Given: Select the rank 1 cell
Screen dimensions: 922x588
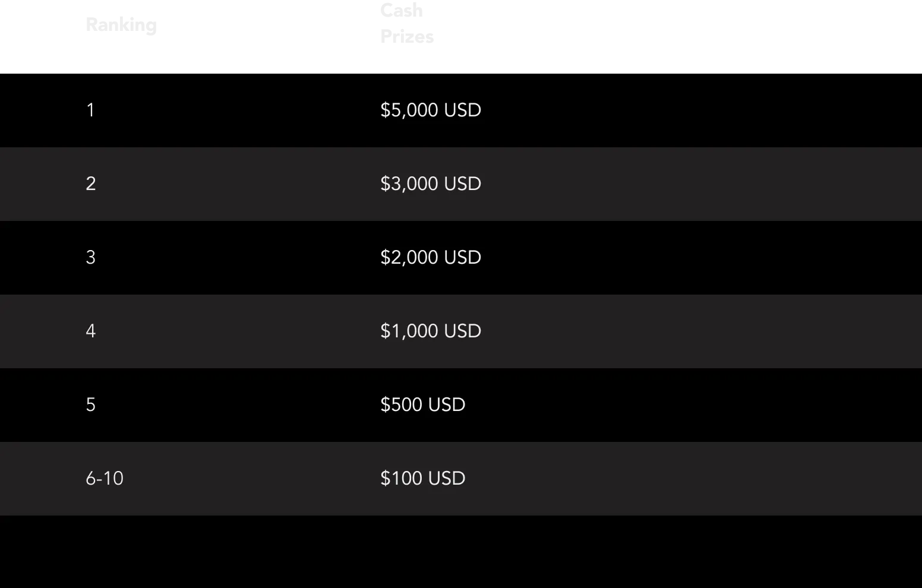Looking at the screenshot, I should [x=90, y=110].
